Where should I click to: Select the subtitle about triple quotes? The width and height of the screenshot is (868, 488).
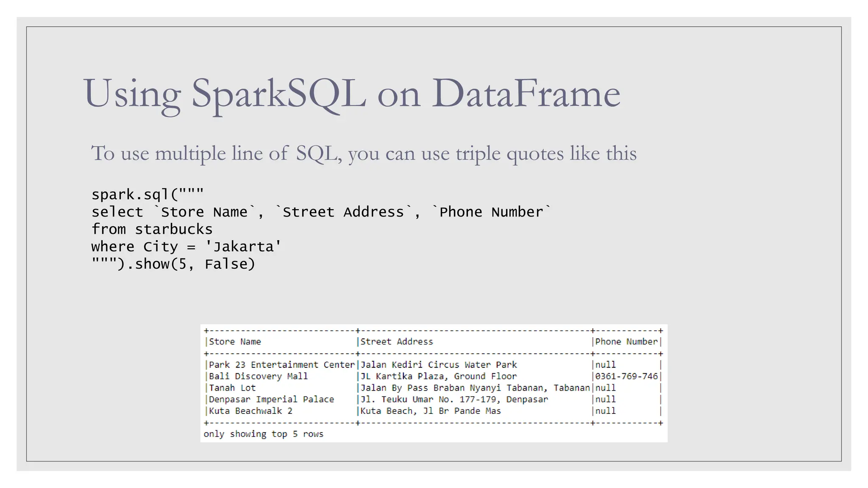(364, 153)
